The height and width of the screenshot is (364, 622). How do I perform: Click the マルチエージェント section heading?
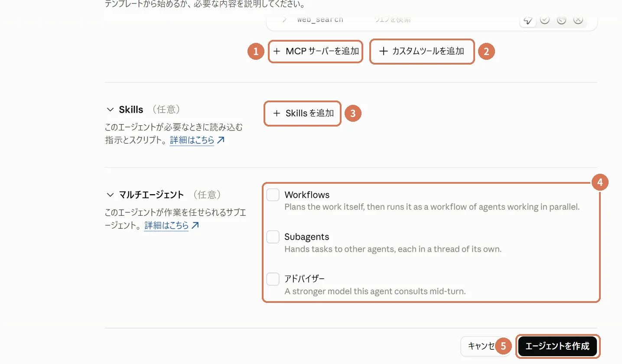(x=151, y=195)
